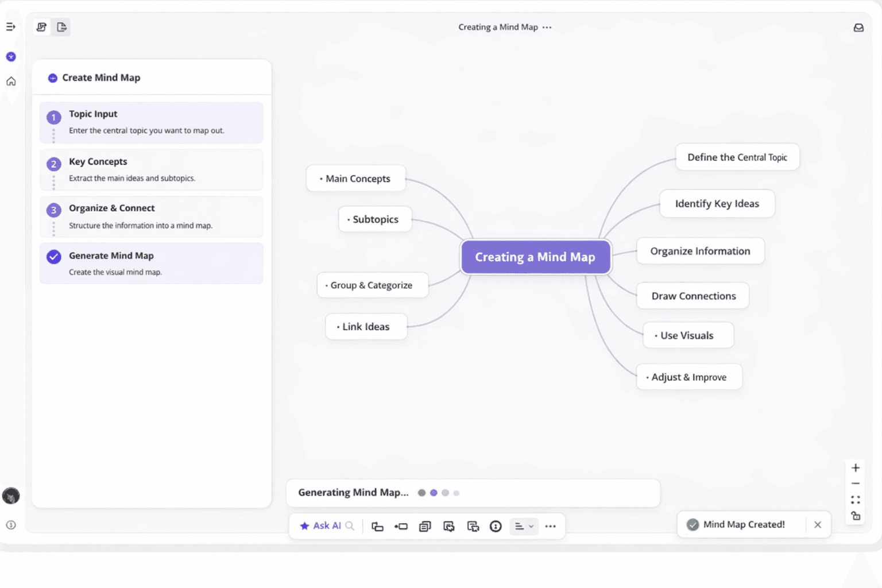The image size is (882, 588).
Task: Click the search magnifier next to Ask AI
Action: (x=349, y=525)
